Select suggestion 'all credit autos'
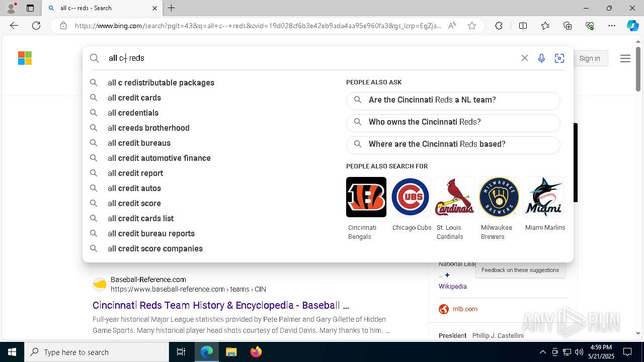The image size is (644, 362). click(134, 188)
